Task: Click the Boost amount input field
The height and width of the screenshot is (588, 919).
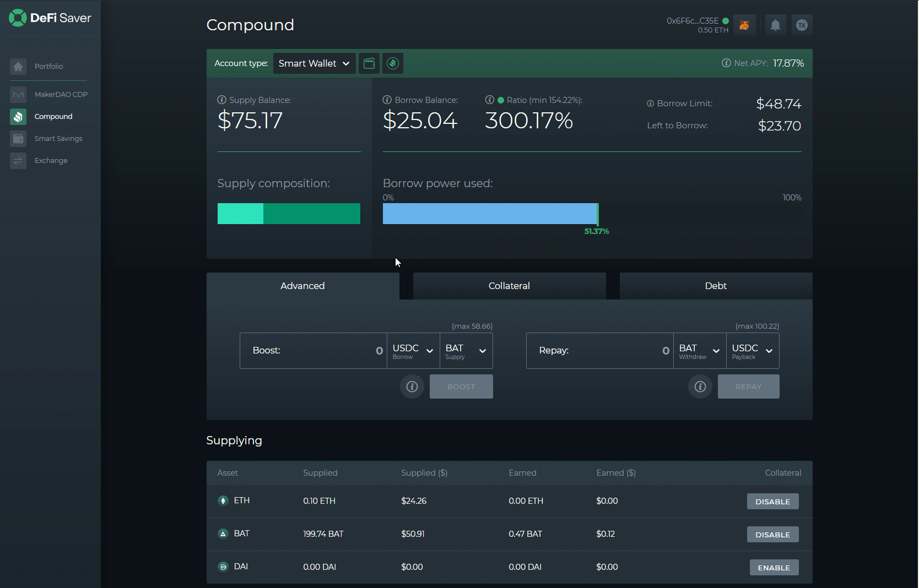Action: pos(313,351)
